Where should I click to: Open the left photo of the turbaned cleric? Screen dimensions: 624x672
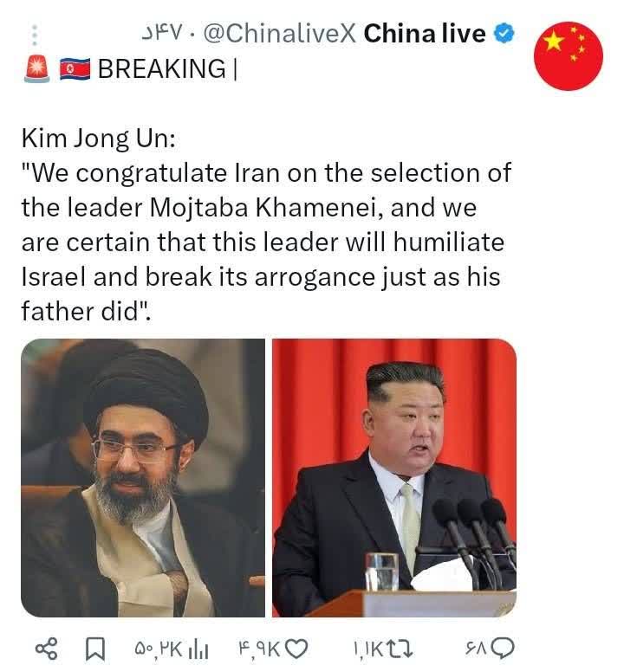pyautogui.click(x=143, y=478)
